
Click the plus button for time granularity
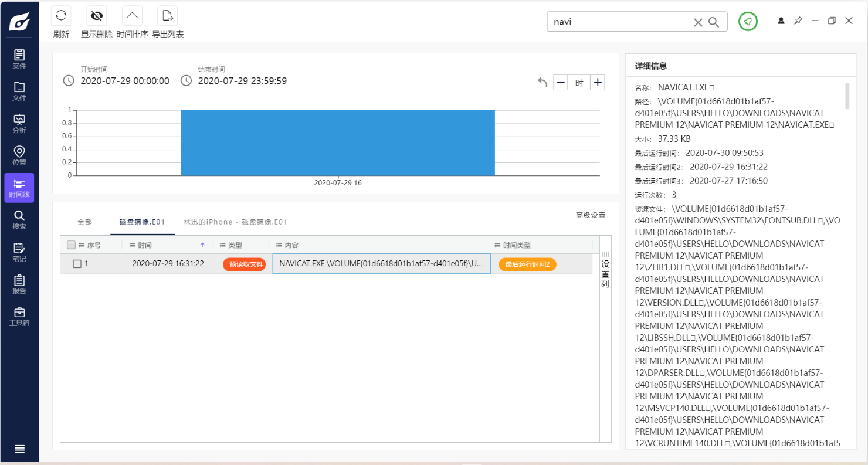tap(598, 83)
